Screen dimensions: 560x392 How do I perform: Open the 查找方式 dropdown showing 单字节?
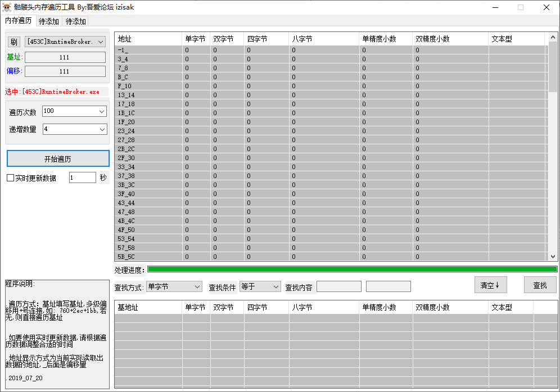coord(174,286)
